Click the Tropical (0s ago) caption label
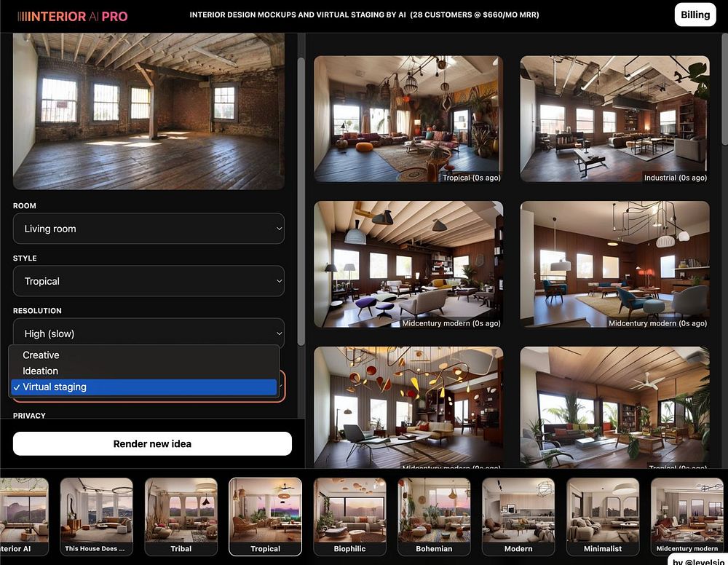The height and width of the screenshot is (565, 728). point(471,178)
